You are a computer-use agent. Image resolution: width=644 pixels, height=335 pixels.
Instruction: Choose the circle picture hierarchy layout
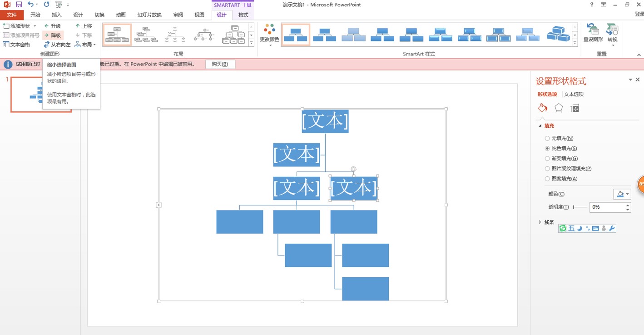[204, 35]
